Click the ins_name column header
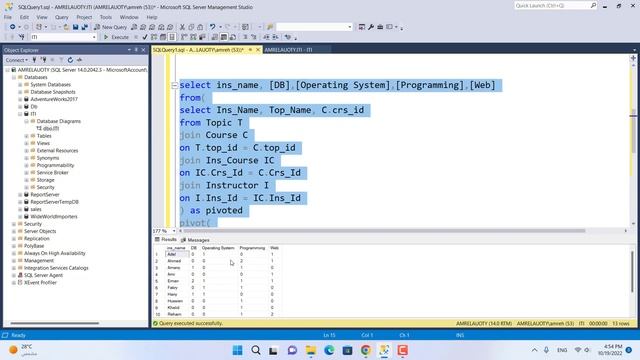This screenshot has width=640, height=360. point(176,248)
